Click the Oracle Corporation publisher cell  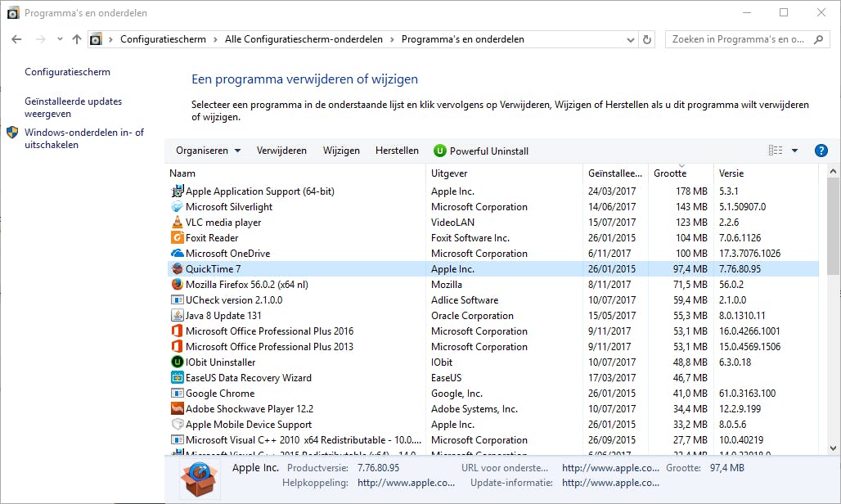[472, 316]
